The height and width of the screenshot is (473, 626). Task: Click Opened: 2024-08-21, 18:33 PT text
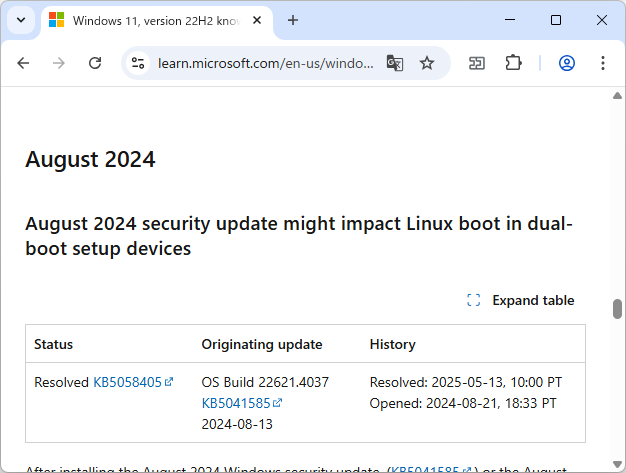[x=463, y=403]
